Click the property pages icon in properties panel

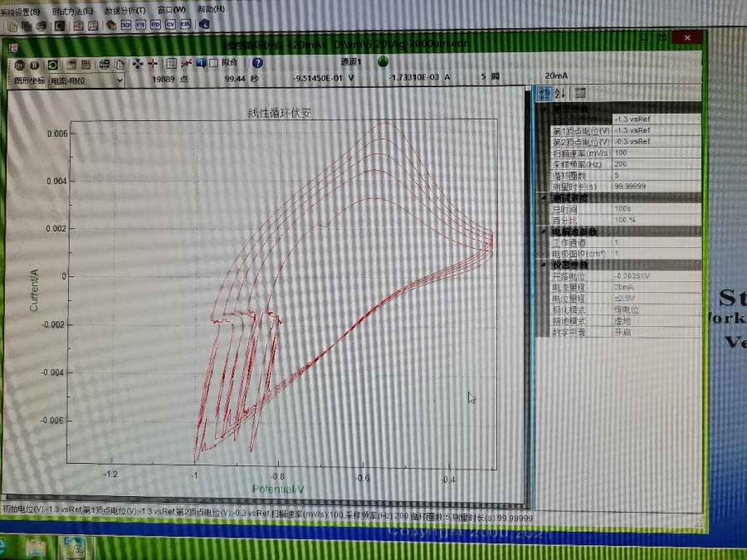[580, 93]
